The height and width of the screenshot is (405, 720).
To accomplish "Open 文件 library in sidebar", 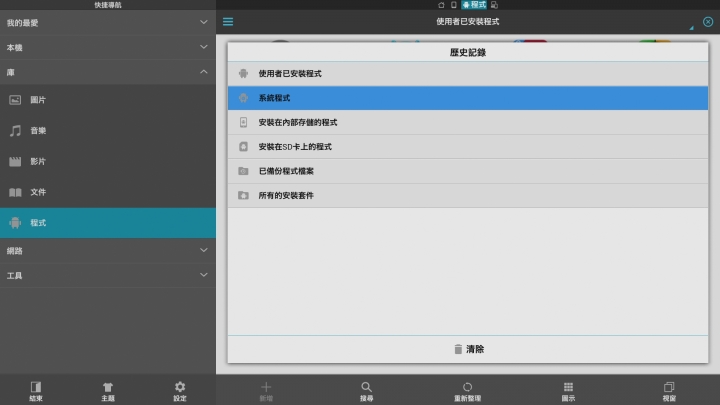I will point(108,192).
